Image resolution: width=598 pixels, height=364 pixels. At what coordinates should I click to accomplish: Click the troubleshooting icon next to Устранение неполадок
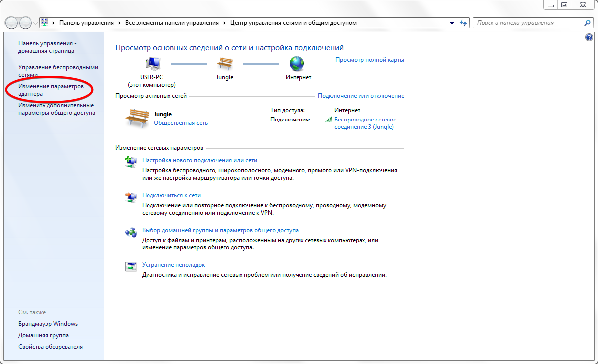pyautogui.click(x=131, y=266)
